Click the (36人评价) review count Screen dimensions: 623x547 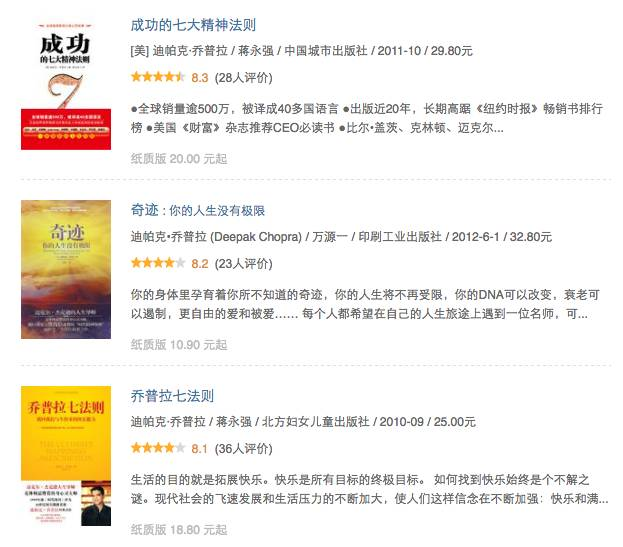click(244, 449)
